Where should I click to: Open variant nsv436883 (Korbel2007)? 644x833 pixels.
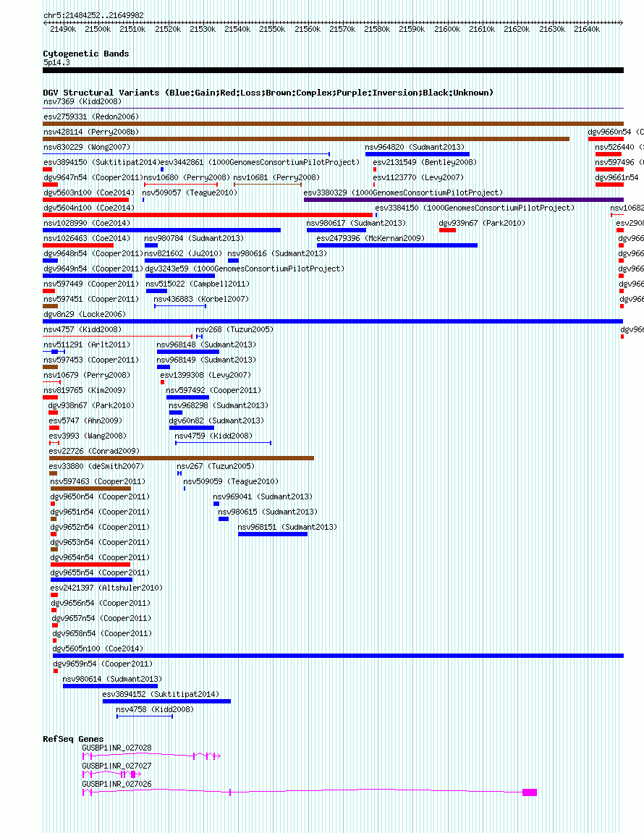(x=201, y=299)
